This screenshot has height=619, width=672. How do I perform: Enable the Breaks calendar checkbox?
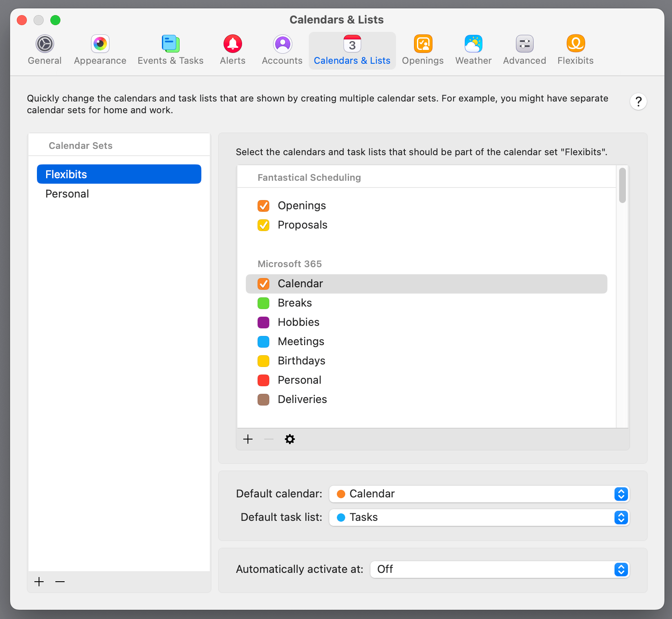pyautogui.click(x=263, y=303)
